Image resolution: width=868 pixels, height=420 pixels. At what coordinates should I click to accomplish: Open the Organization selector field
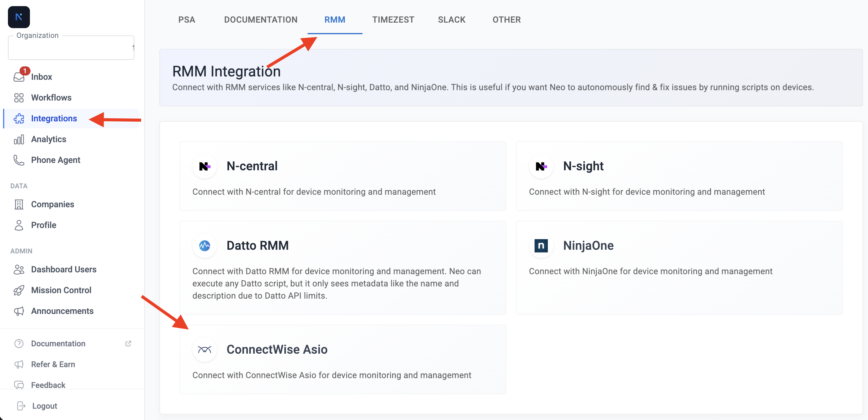(x=71, y=47)
